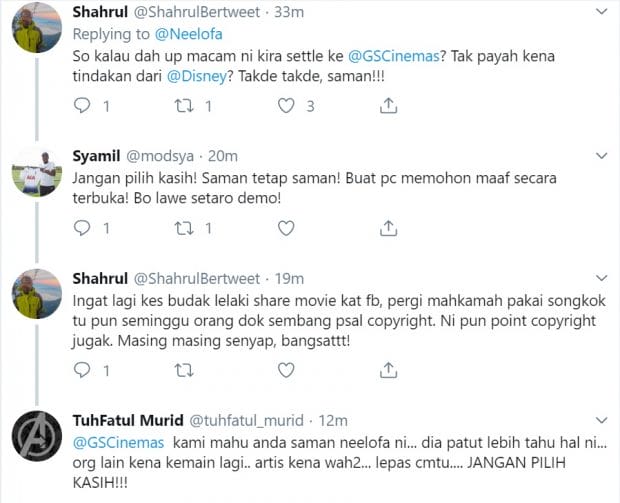Reply to Shahrul's copyright tweet
This screenshot has height=503, width=620.
point(84,370)
